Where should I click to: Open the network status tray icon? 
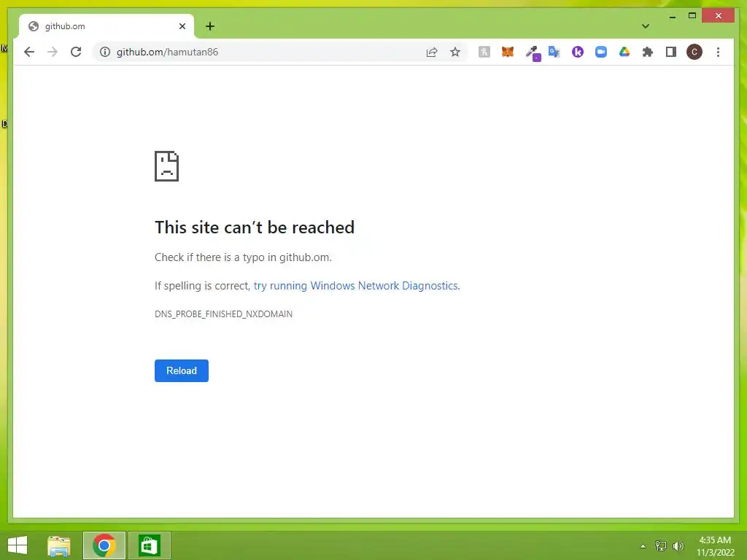pyautogui.click(x=661, y=545)
